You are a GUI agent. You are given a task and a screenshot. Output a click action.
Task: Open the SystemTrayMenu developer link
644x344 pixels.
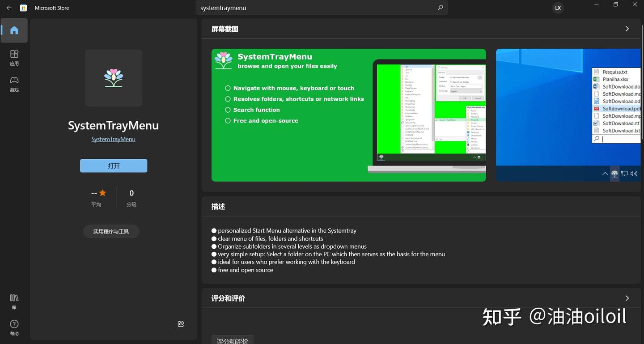pyautogui.click(x=113, y=139)
